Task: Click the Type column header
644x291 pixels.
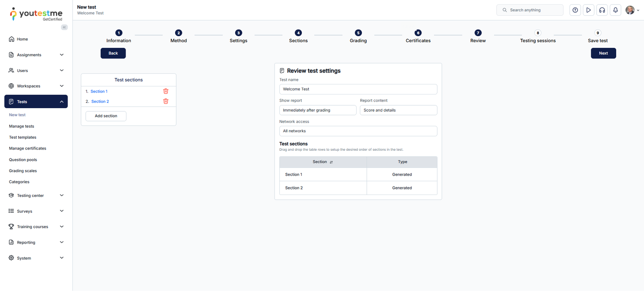Action: tap(402, 162)
